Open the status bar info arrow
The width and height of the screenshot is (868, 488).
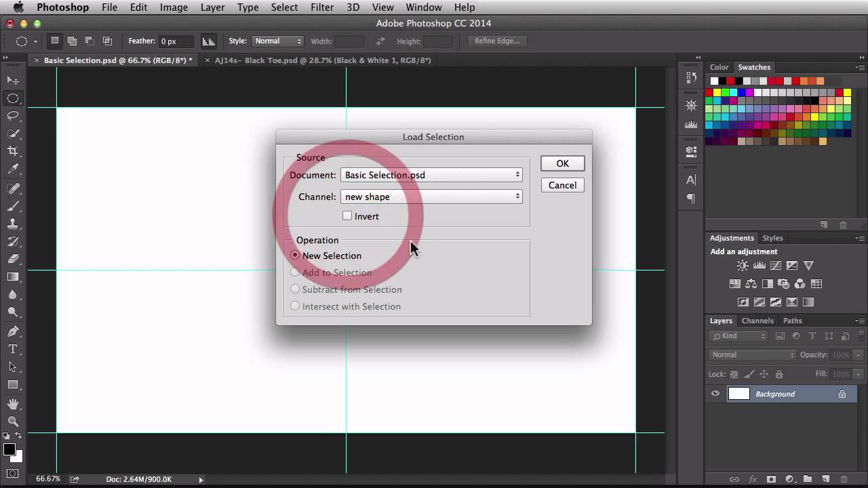(201, 480)
